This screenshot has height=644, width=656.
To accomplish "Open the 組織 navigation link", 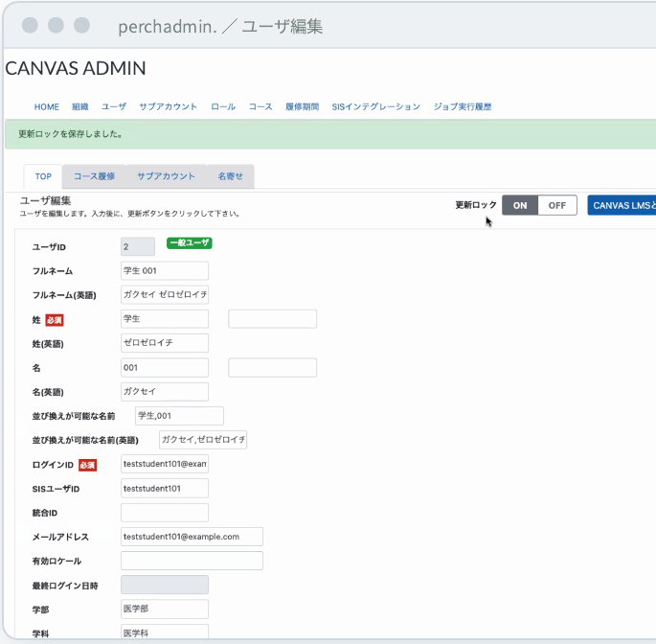I will 79,106.
